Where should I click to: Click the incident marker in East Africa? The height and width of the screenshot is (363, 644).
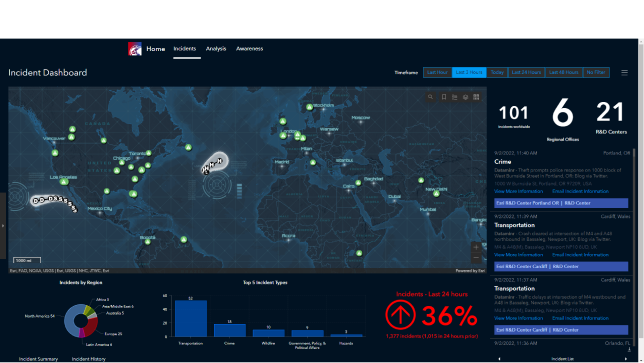[x=359, y=253]
